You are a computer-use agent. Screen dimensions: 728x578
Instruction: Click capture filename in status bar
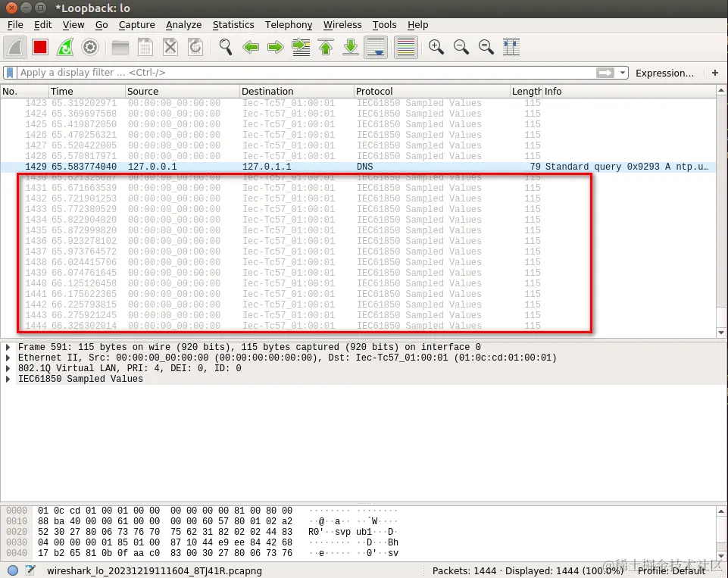[x=155, y=571]
